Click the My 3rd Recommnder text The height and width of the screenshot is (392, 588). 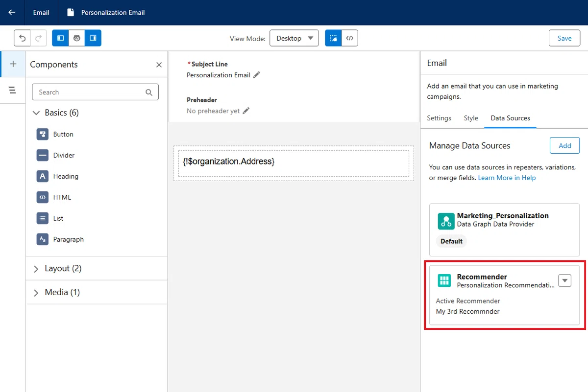tap(467, 311)
